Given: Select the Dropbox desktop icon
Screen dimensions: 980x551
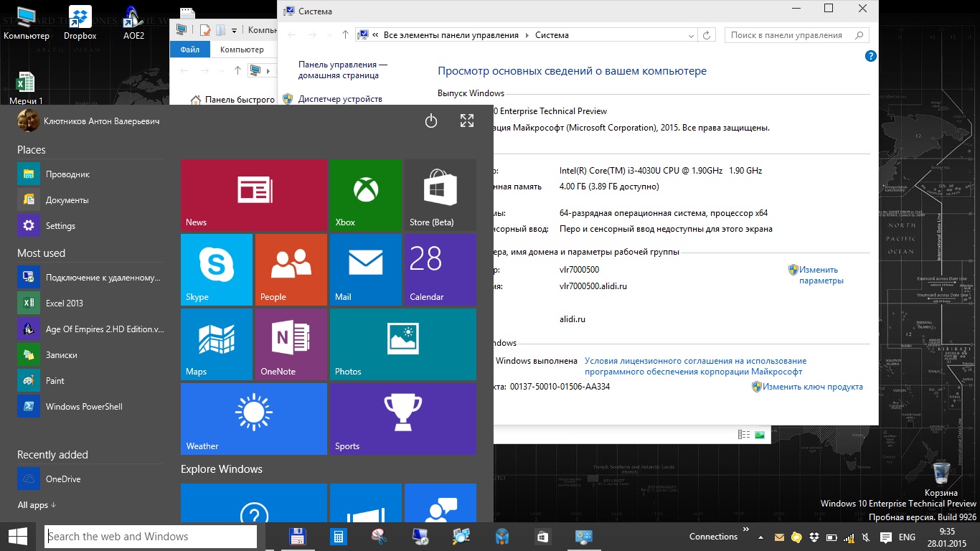Looking at the screenshot, I should click(80, 22).
